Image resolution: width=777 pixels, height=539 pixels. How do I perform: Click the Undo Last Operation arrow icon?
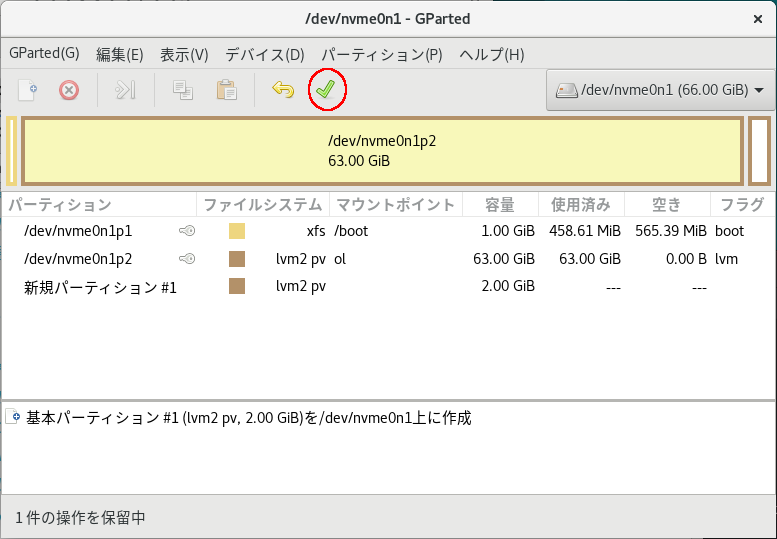(x=283, y=90)
